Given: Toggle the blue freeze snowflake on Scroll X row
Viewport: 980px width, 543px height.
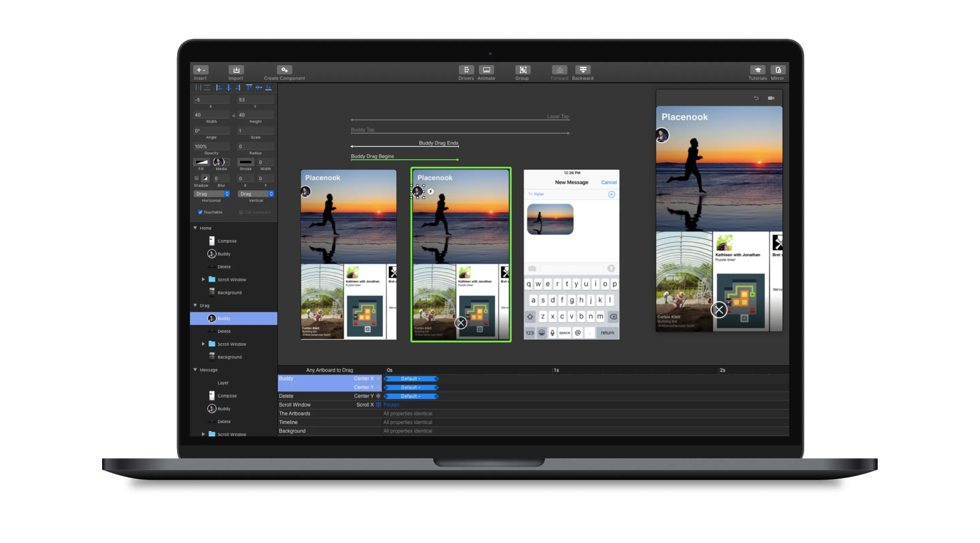Looking at the screenshot, I should coord(378,405).
